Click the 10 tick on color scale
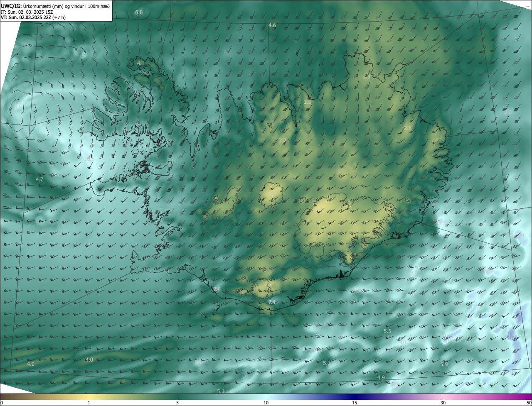 tap(266, 403)
